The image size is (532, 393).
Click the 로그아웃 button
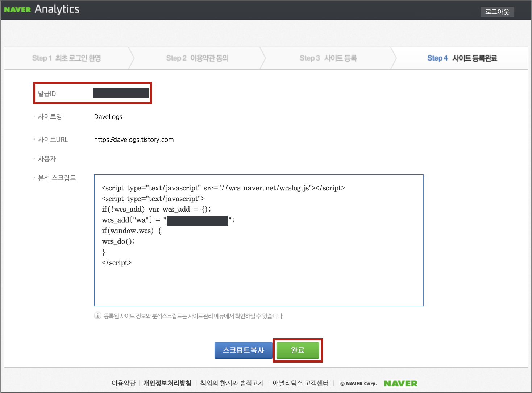[497, 12]
